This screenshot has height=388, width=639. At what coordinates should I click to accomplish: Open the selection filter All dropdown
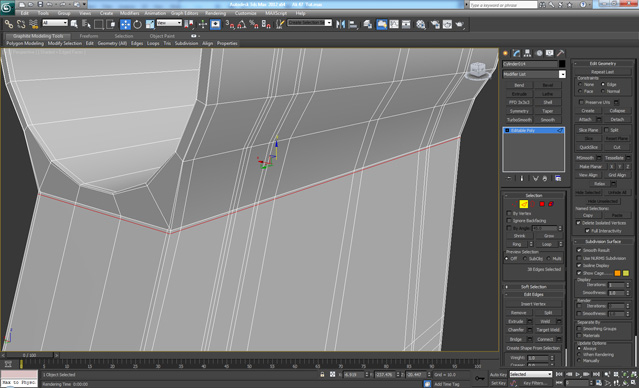click(x=55, y=23)
